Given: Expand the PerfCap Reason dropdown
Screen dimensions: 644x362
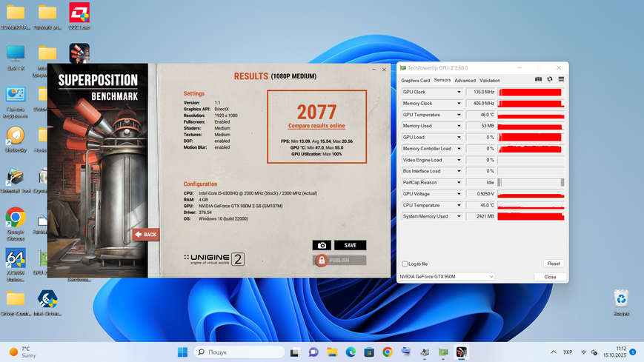Looking at the screenshot, I should pos(459,183).
